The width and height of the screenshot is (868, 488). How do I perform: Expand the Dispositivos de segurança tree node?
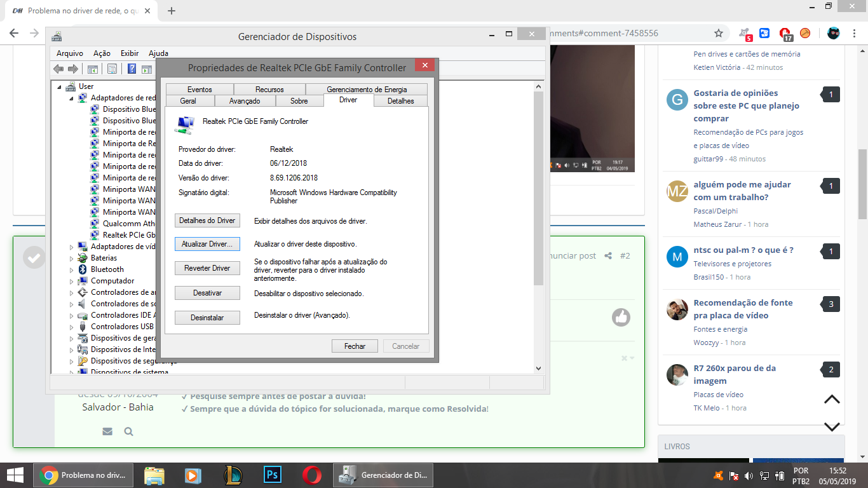(x=71, y=361)
